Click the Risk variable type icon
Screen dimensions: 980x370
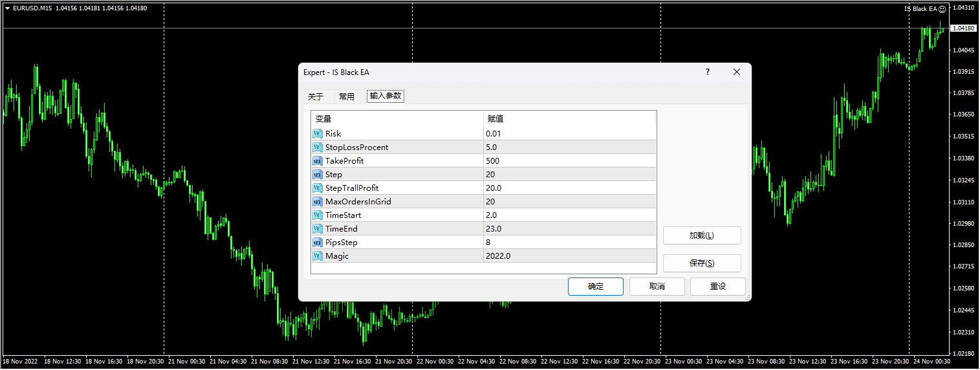317,134
